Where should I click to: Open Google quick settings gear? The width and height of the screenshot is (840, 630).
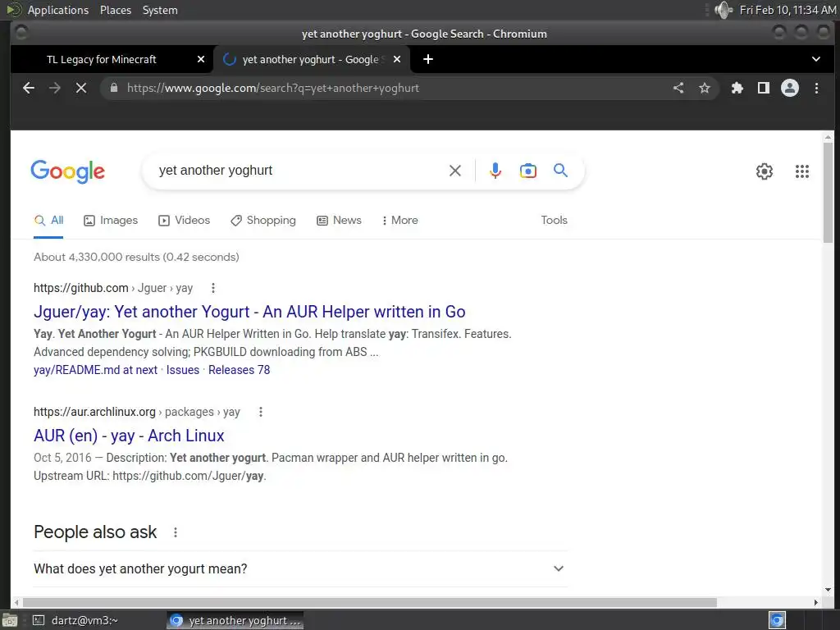(765, 171)
